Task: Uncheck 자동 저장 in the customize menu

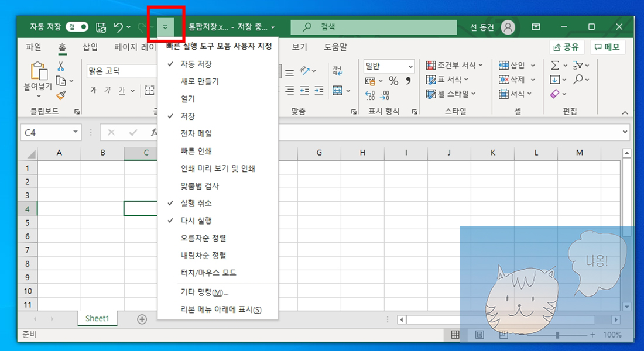Action: coord(218,64)
